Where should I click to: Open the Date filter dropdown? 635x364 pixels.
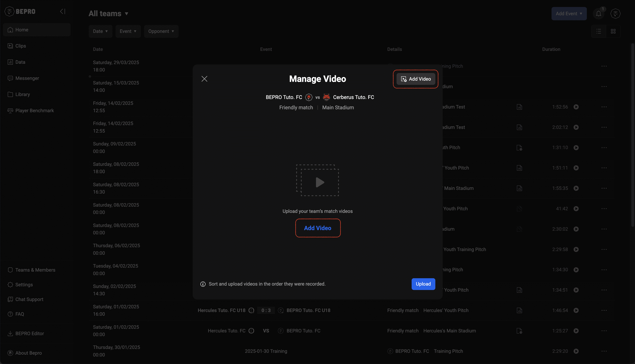coord(100,31)
